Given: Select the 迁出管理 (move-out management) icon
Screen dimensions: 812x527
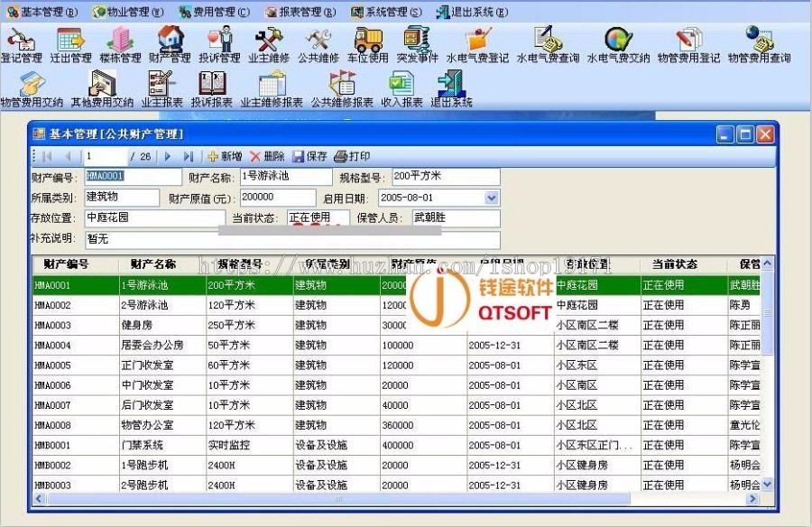Looking at the screenshot, I should click(x=72, y=42).
